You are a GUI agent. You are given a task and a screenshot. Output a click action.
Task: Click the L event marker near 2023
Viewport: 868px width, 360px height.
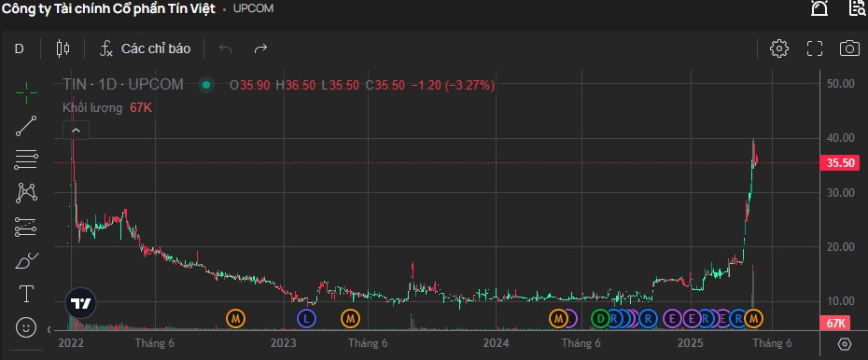306,319
